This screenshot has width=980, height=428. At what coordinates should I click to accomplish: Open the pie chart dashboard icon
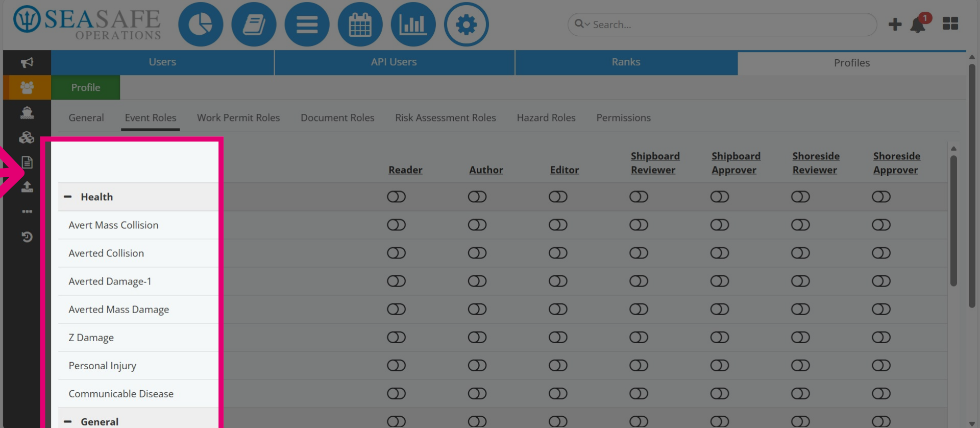(x=201, y=25)
